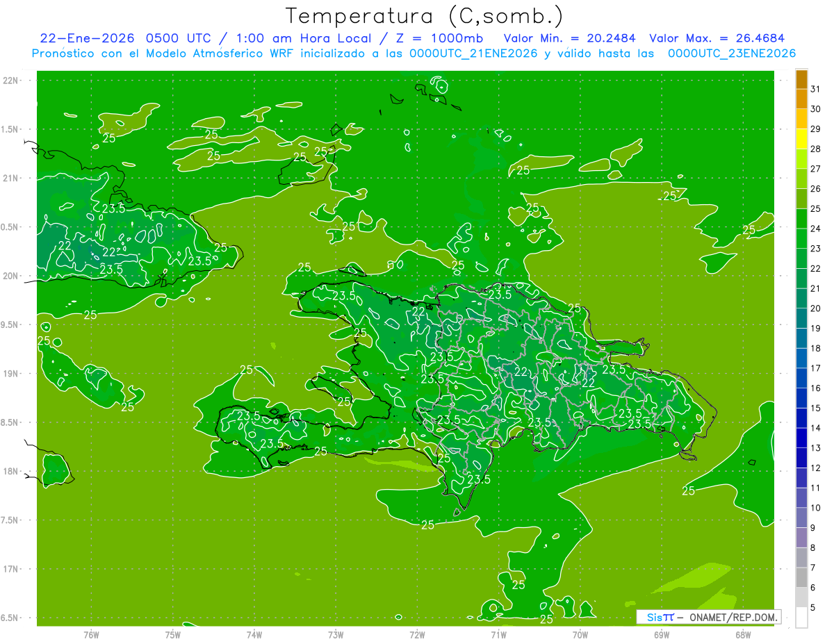
Task: Pick the yellow swatch between 28 and 29
Action: click(801, 139)
